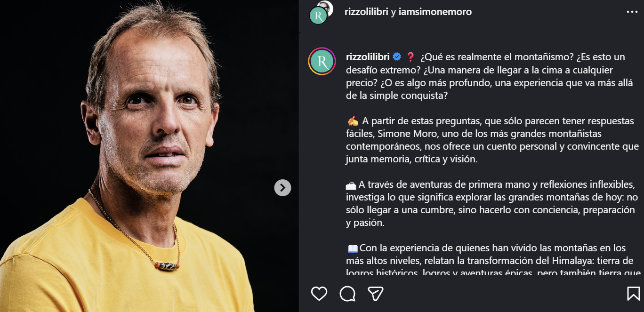Click the writing hand emoji in the caption
The image size is (644, 312).
(353, 121)
